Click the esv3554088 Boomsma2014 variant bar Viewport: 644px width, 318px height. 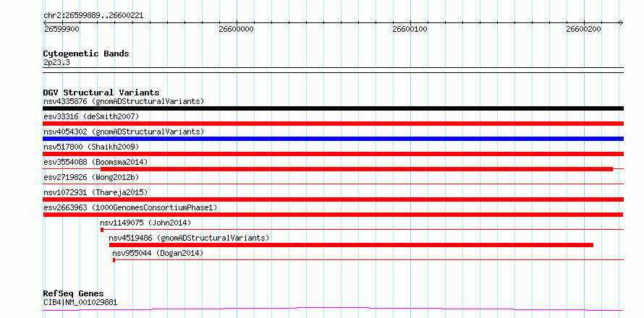357,169
